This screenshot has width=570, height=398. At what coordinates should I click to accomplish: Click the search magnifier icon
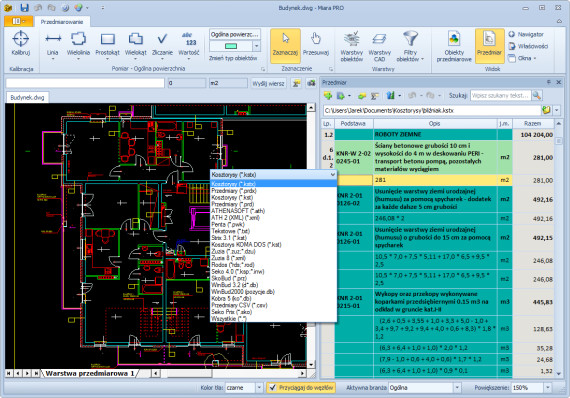tap(537, 96)
